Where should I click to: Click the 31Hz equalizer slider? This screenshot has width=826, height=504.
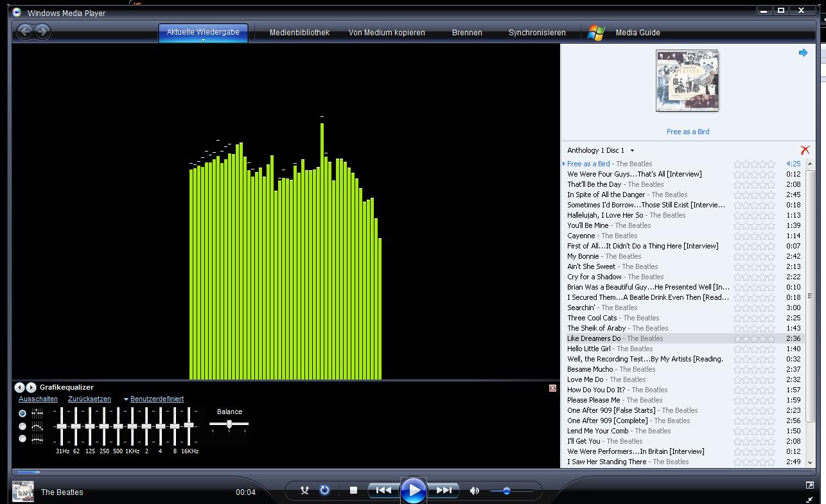62,426
